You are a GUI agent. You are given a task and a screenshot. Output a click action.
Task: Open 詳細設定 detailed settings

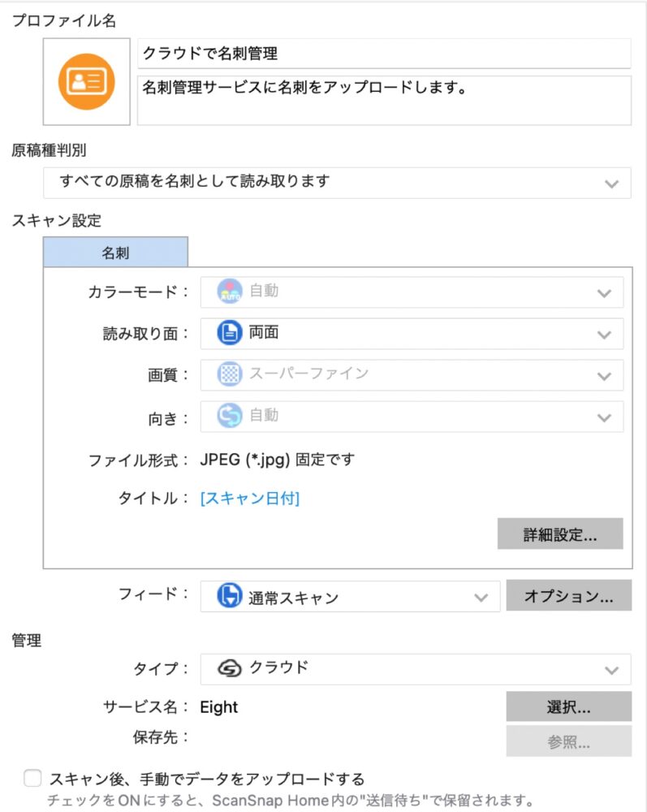coord(559,535)
